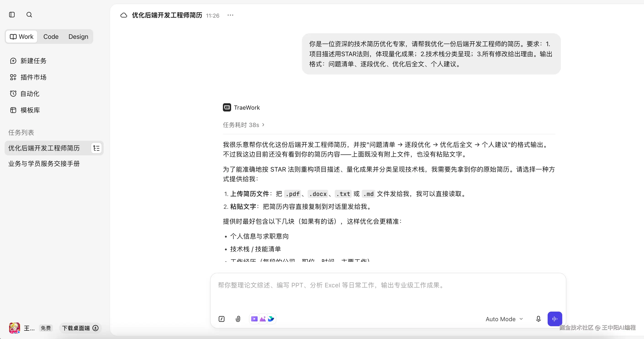Screen dimensions: 644x339
Task: Click the cloud icon beside the task title
Action: point(124,15)
